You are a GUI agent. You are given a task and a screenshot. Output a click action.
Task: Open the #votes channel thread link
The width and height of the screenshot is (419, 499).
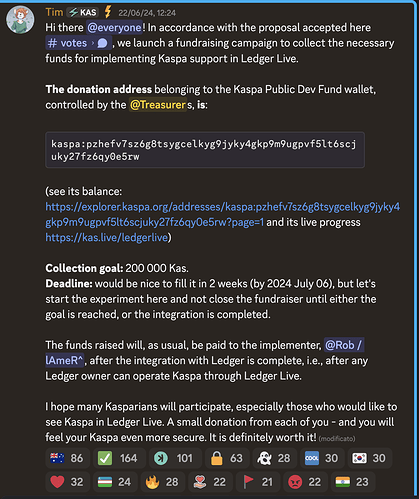(x=78, y=43)
